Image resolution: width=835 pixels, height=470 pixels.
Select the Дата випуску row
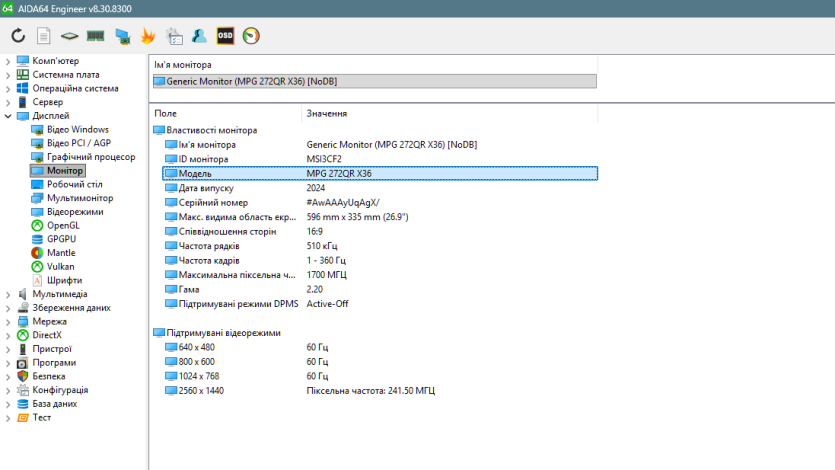point(380,188)
